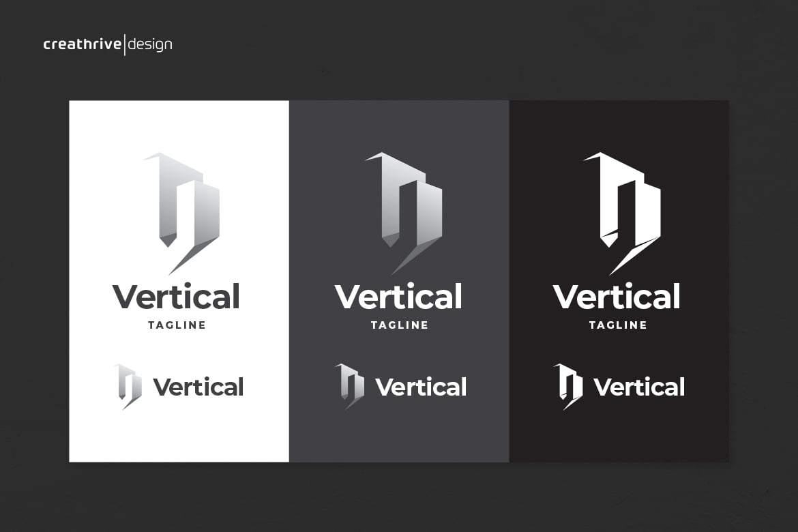Click the large 'Vertical' wordmark on the gray panel
Image resolution: width=798 pixels, height=532 pixels.
pyautogui.click(x=398, y=297)
